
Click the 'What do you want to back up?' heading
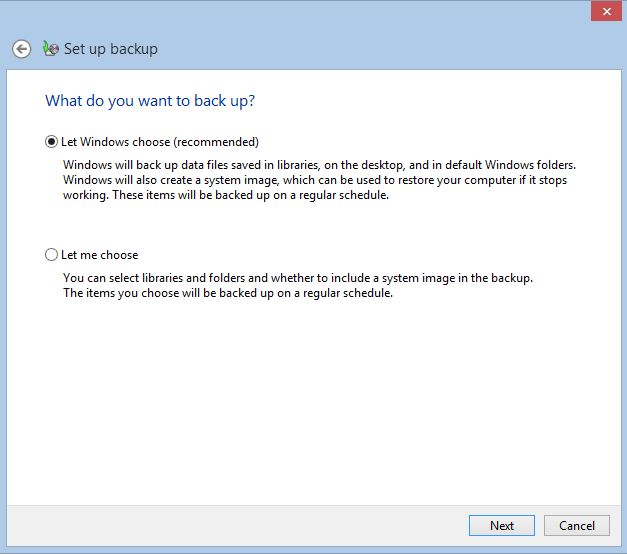tap(150, 101)
